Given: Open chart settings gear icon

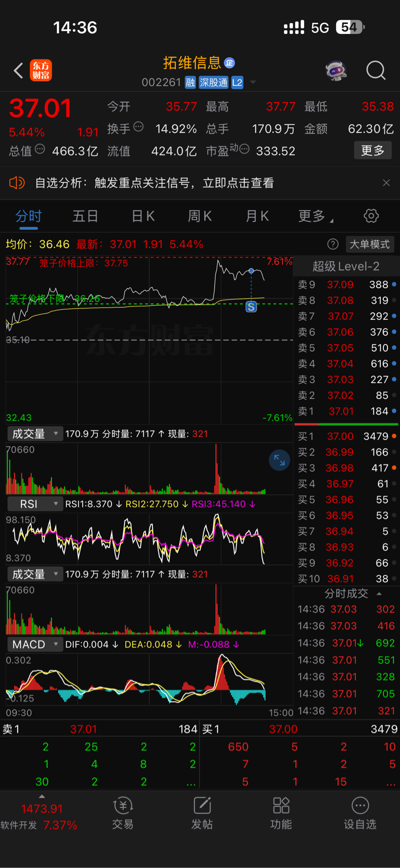Looking at the screenshot, I should click(371, 216).
